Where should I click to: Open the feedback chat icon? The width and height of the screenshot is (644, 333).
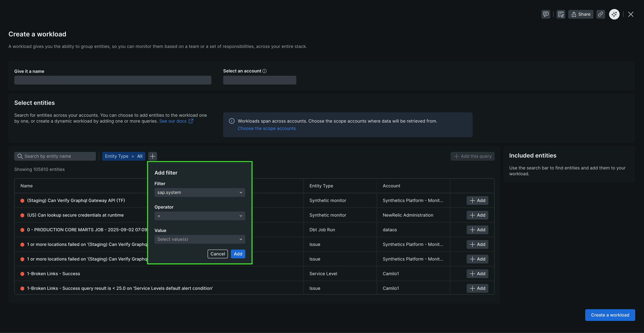546,14
